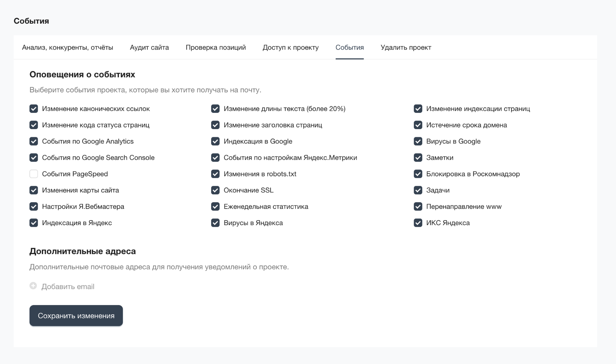The width and height of the screenshot is (616, 364).
Task: Uncheck the Перенаправление www checkbox
Action: tap(418, 207)
